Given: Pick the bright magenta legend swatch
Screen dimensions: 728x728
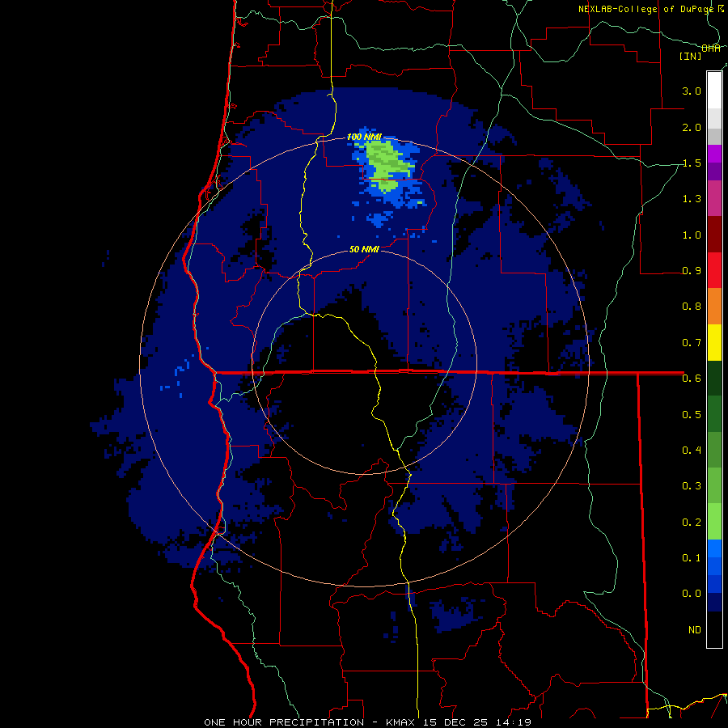Looking at the screenshot, I should (714, 154).
